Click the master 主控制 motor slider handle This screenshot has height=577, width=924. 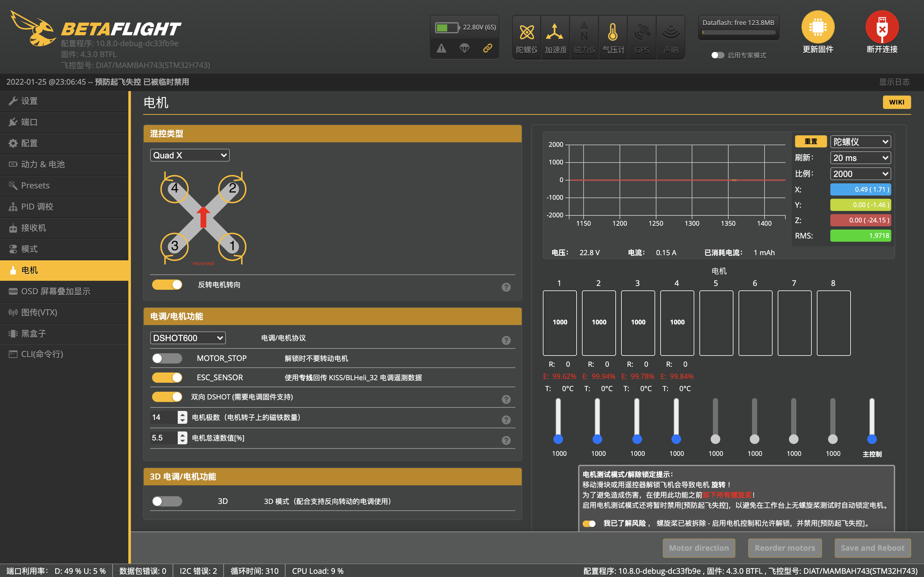pos(872,439)
